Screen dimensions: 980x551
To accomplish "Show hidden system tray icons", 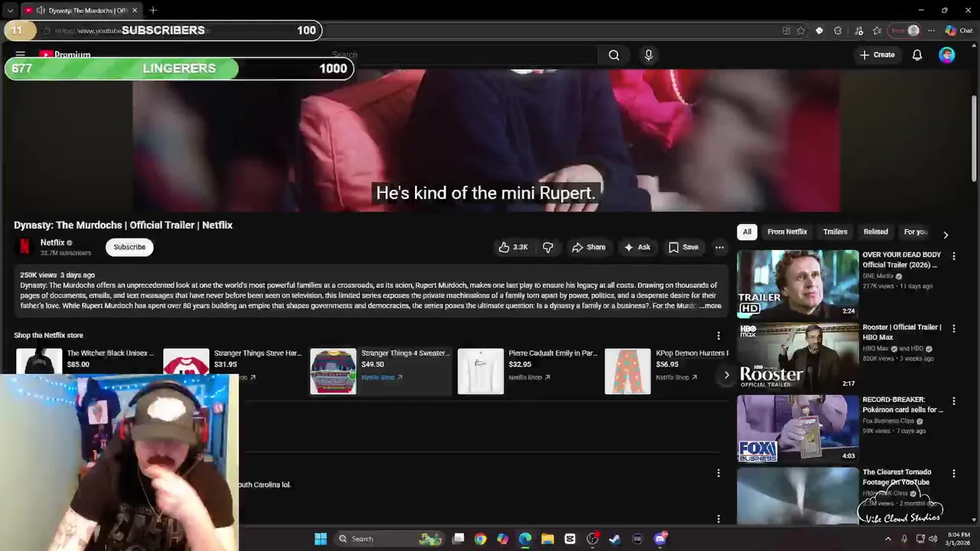I will (x=888, y=539).
